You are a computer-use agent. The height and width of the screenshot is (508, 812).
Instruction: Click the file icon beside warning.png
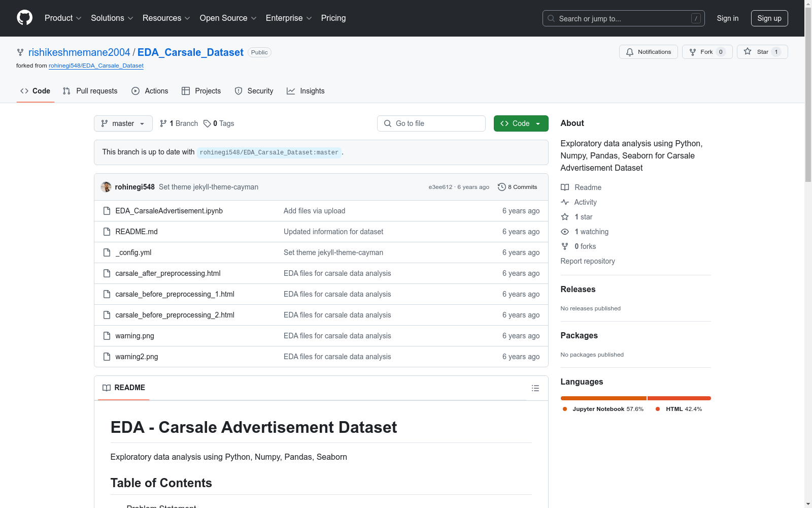pos(107,336)
